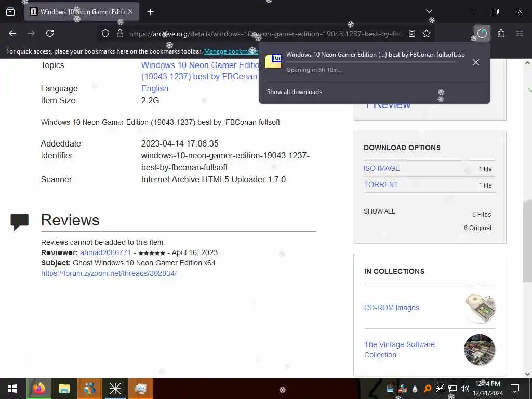Open the network tray icon

[x=453, y=389]
